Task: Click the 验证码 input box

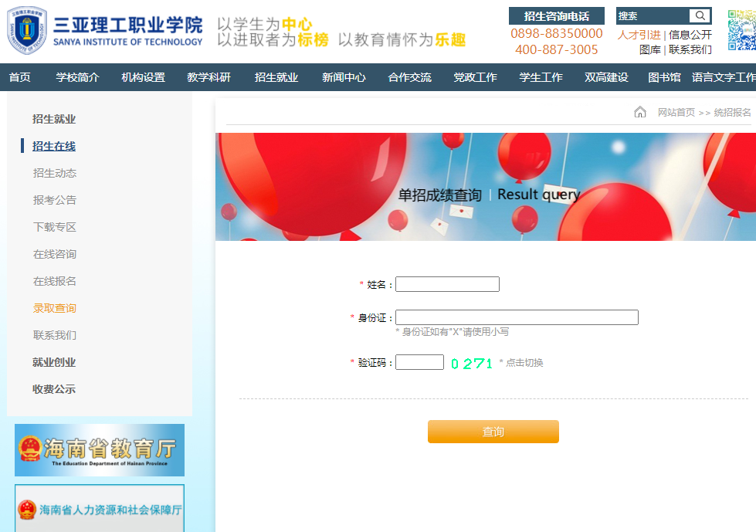Action: point(419,362)
